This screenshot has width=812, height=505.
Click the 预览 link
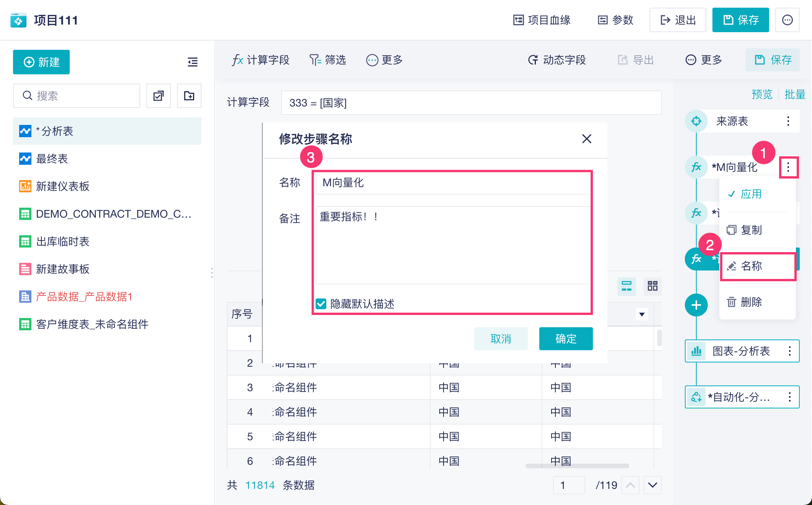coord(762,94)
